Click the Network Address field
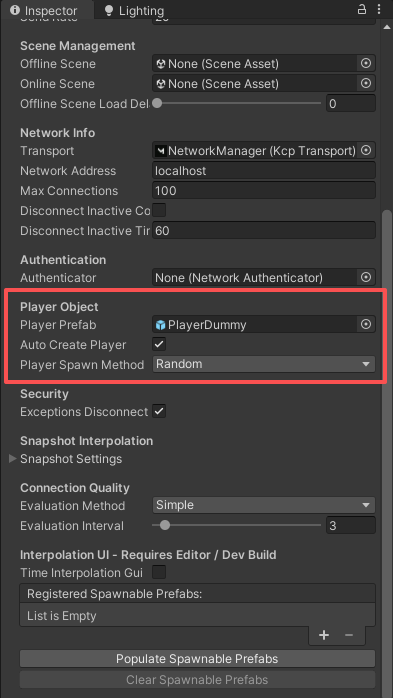 264,170
